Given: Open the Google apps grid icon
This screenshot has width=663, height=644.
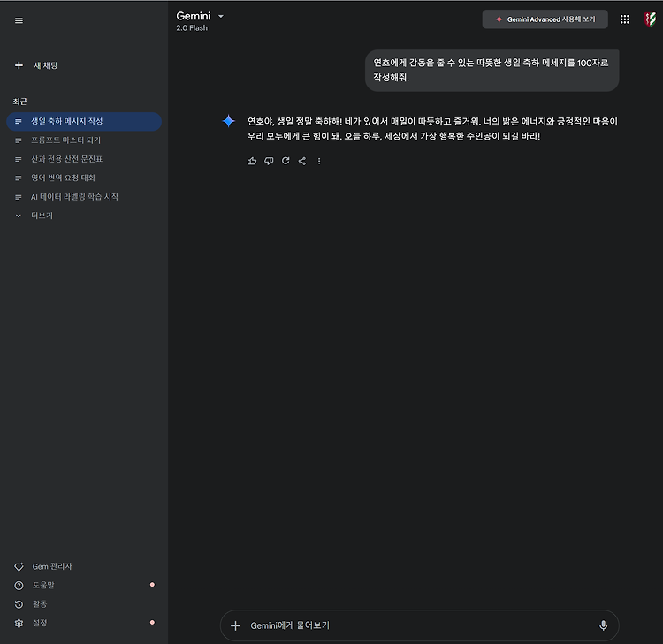Looking at the screenshot, I should [624, 19].
